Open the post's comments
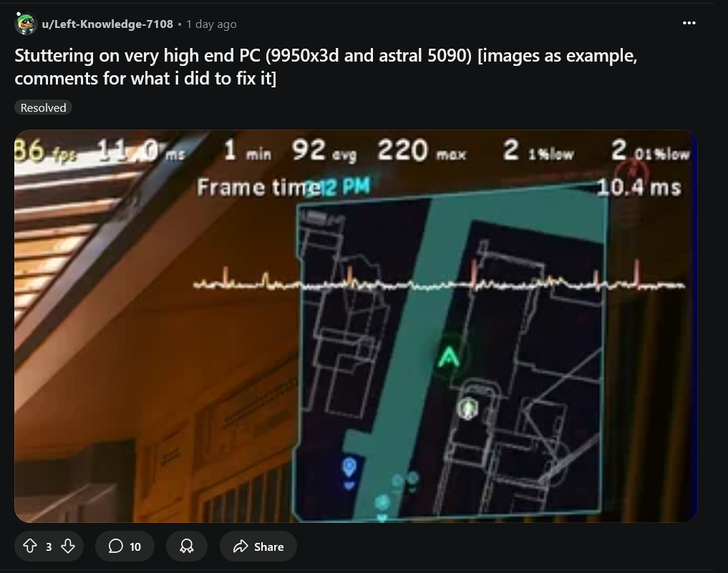Image resolution: width=728 pixels, height=573 pixels. pos(125,546)
